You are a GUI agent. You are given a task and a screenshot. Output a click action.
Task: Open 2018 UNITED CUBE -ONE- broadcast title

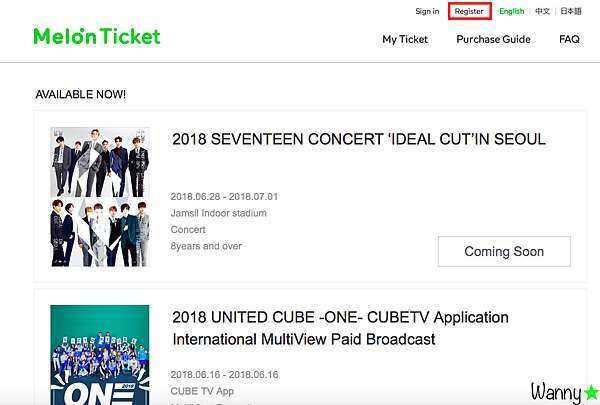click(341, 328)
